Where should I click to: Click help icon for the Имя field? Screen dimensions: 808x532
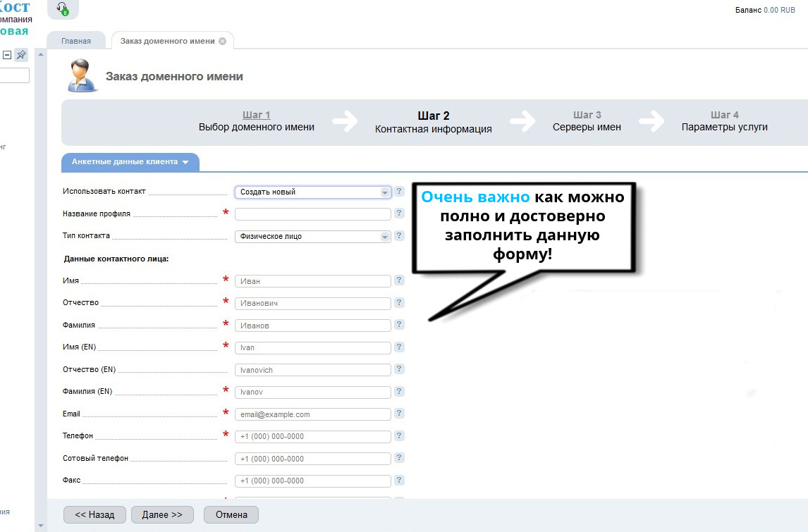click(x=399, y=280)
